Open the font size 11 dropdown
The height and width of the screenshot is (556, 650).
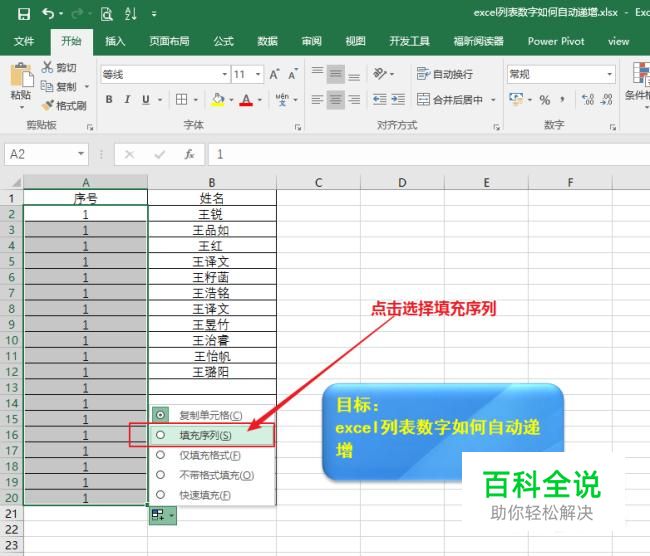[x=258, y=75]
